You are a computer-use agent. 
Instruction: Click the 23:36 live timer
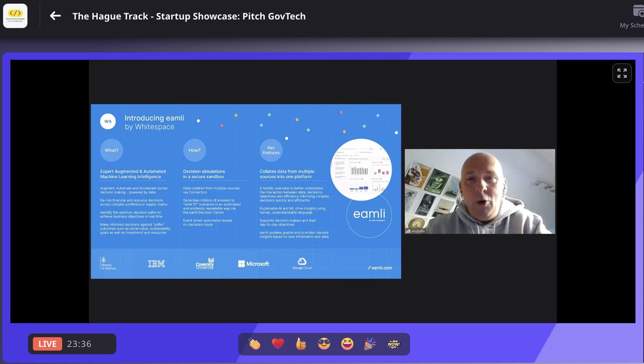[79, 344]
